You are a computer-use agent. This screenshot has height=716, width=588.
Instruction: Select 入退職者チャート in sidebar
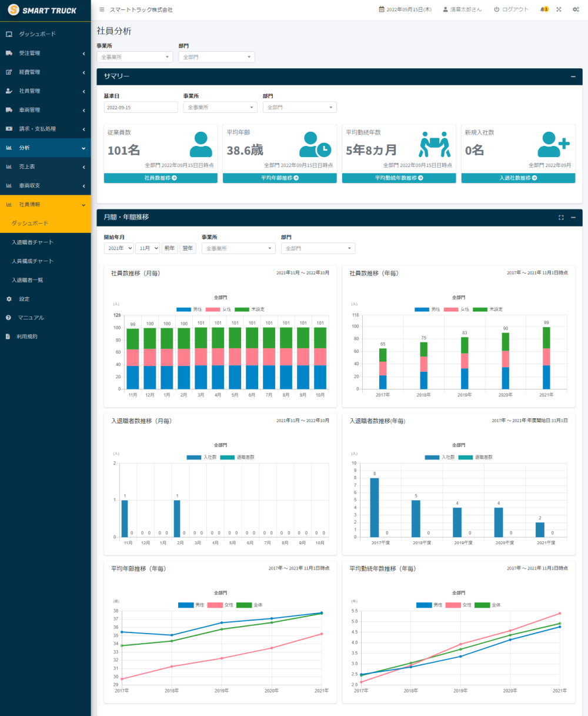click(x=32, y=242)
